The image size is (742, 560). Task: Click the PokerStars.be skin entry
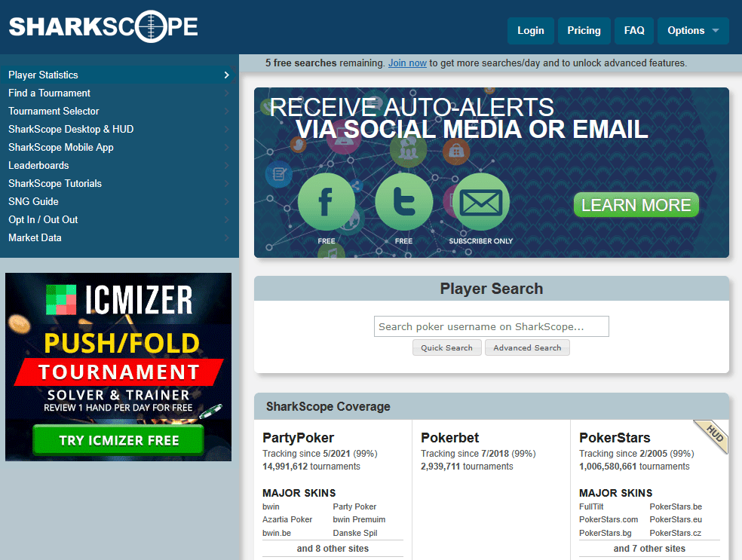[x=676, y=506]
